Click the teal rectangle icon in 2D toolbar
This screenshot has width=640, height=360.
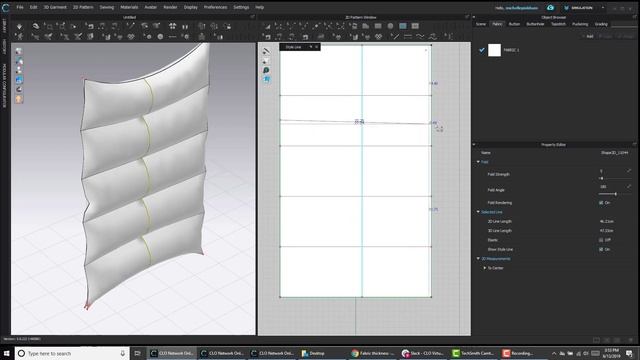403,26
